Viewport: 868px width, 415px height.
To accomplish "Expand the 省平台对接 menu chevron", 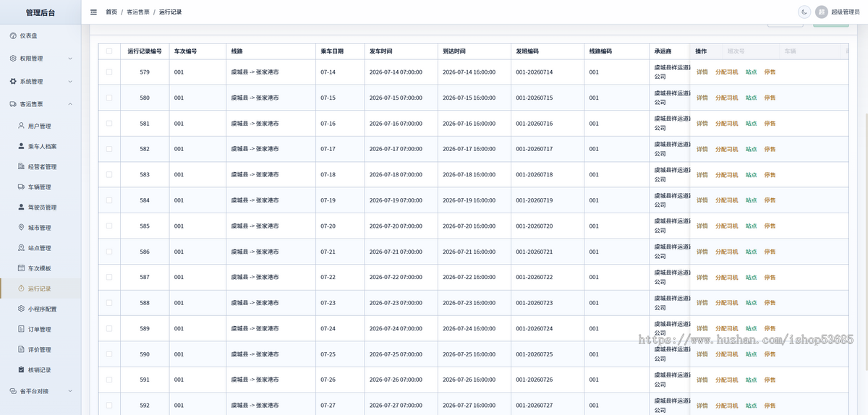I will pyautogui.click(x=70, y=391).
